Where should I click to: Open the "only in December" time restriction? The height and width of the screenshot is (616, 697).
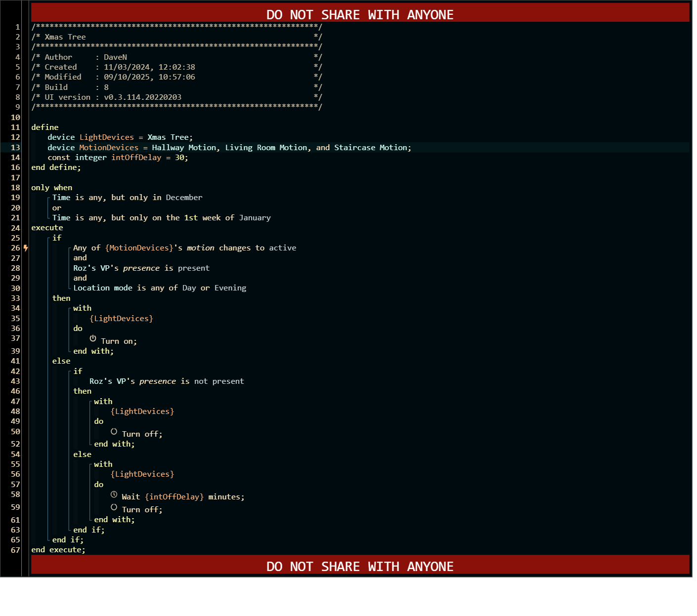(127, 198)
